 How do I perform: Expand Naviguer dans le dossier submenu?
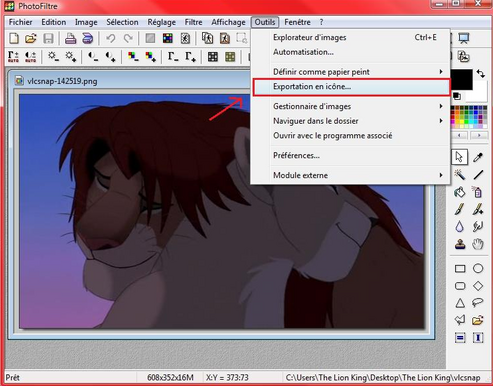351,121
